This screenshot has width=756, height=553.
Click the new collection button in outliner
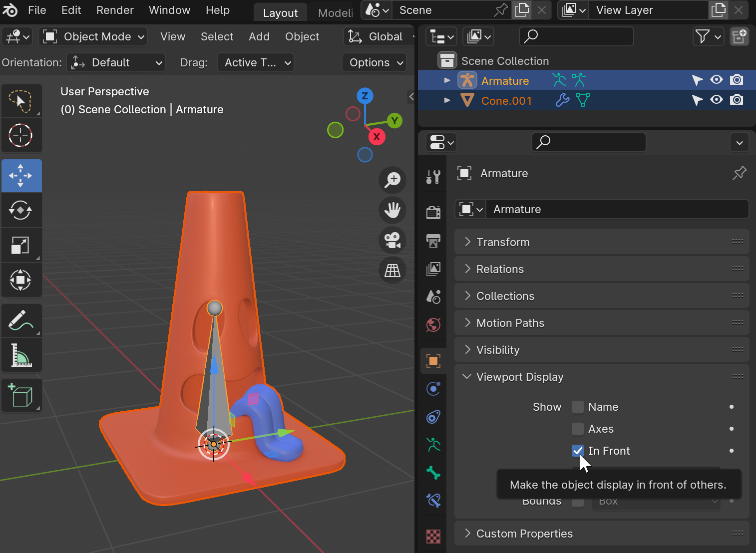tap(739, 36)
